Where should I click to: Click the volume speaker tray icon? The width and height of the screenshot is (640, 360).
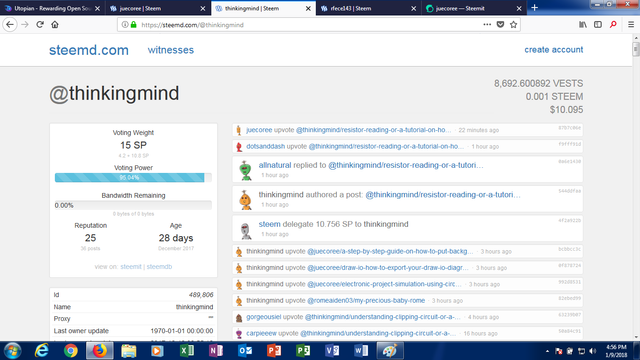pyautogui.click(x=593, y=351)
